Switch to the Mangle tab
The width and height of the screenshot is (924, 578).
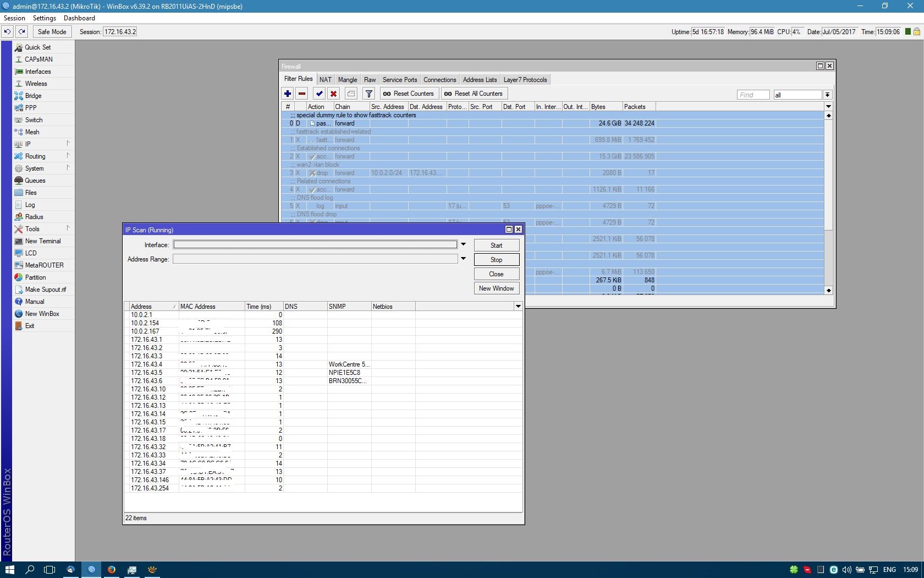(x=348, y=80)
